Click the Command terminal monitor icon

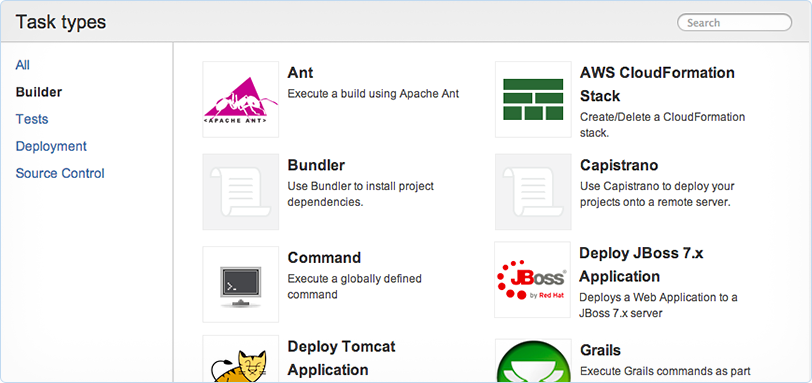[x=241, y=284]
